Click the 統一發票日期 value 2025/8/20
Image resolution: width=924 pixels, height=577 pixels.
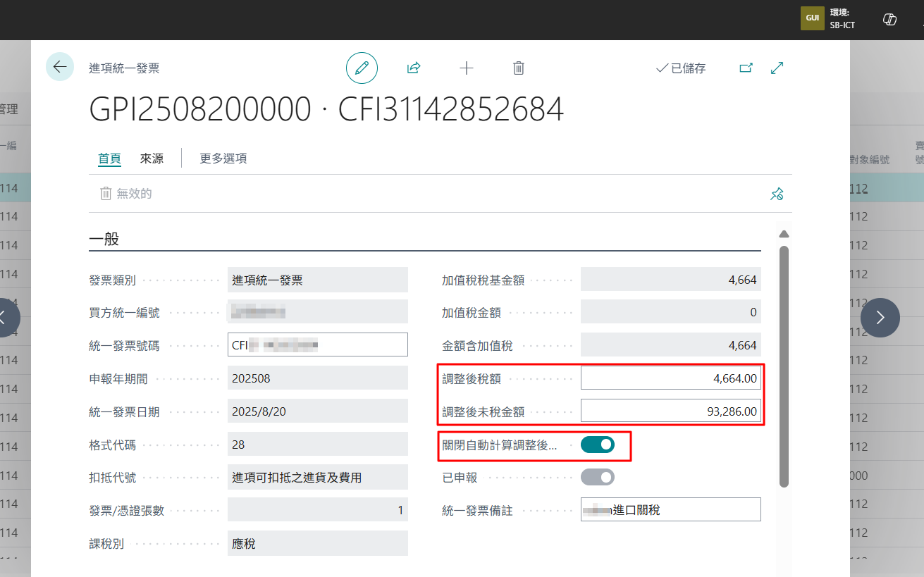[x=318, y=411]
